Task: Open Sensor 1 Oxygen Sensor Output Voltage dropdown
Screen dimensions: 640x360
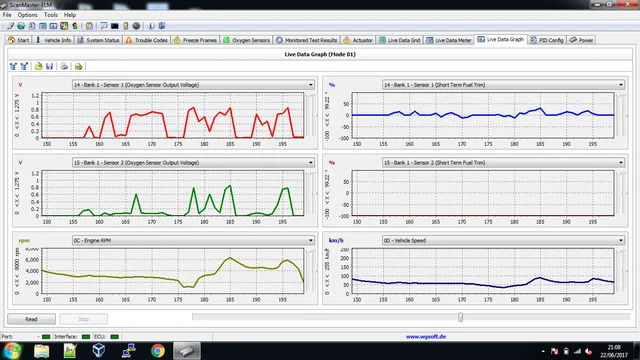Action: click(x=311, y=85)
